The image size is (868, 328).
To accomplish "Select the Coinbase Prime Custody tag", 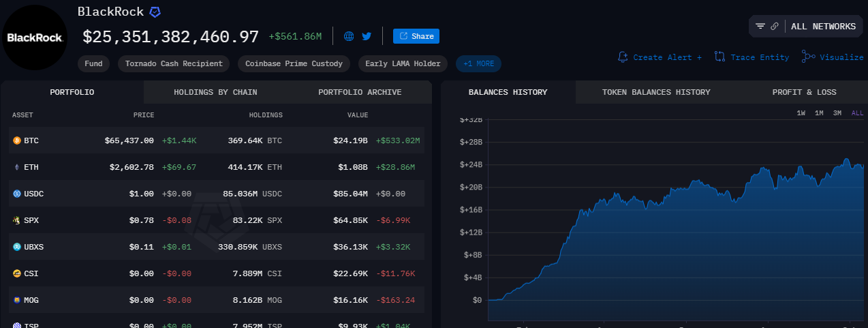I will 294,63.
